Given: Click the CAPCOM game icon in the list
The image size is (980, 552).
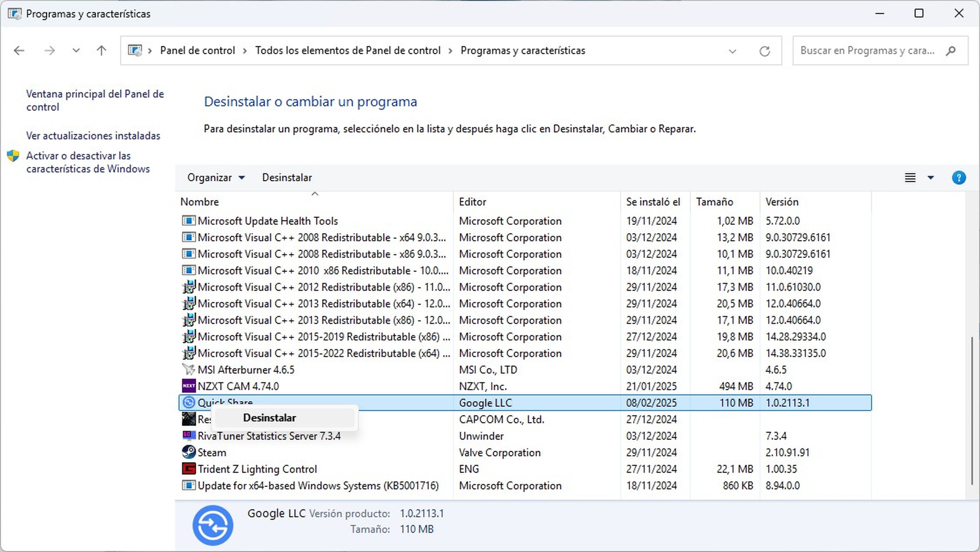Looking at the screenshot, I should (189, 419).
